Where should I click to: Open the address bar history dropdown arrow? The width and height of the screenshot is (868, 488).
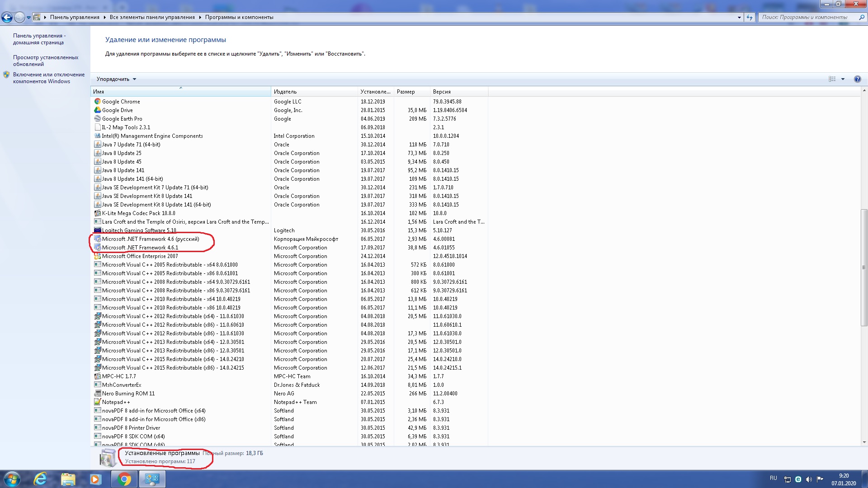pos(739,17)
